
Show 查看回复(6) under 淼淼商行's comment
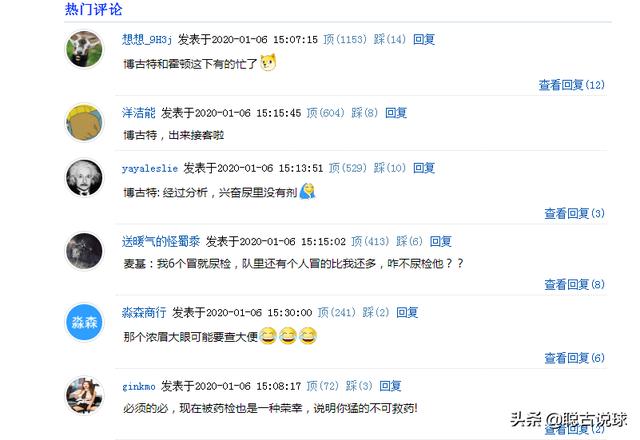(574, 358)
